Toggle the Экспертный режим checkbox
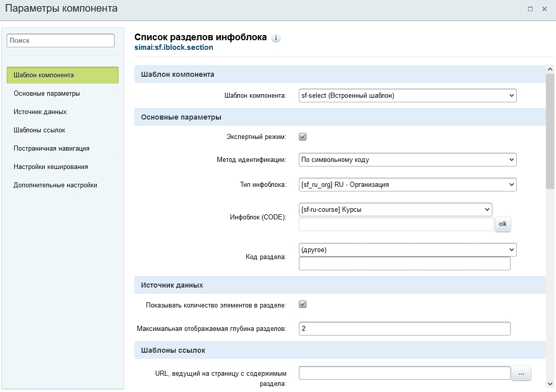The width and height of the screenshot is (556, 392). (x=302, y=137)
